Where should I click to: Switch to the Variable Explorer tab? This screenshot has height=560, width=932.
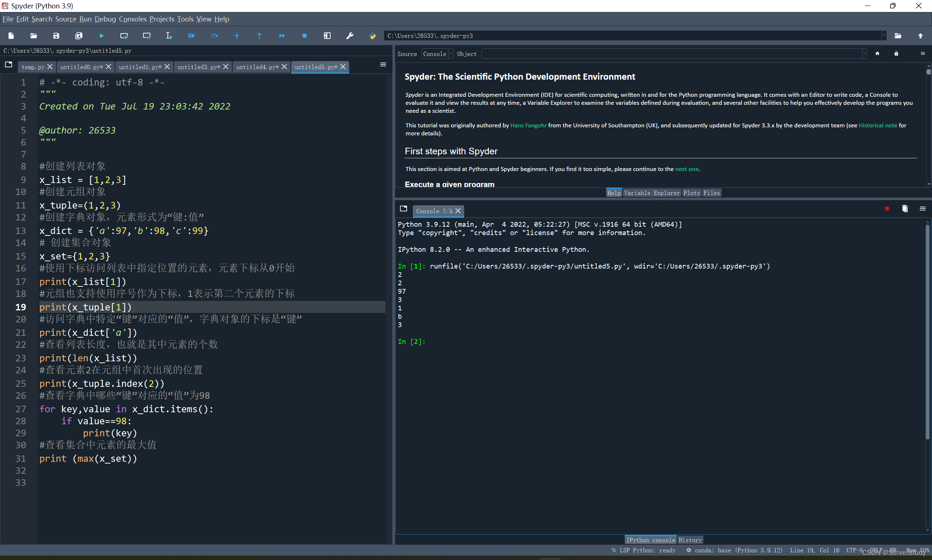coord(652,193)
